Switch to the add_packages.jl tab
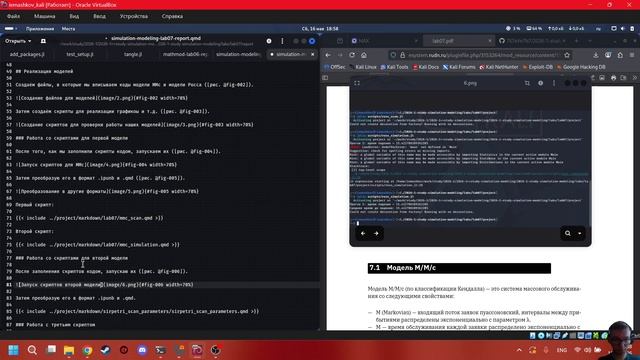640x360 pixels. (x=27, y=54)
